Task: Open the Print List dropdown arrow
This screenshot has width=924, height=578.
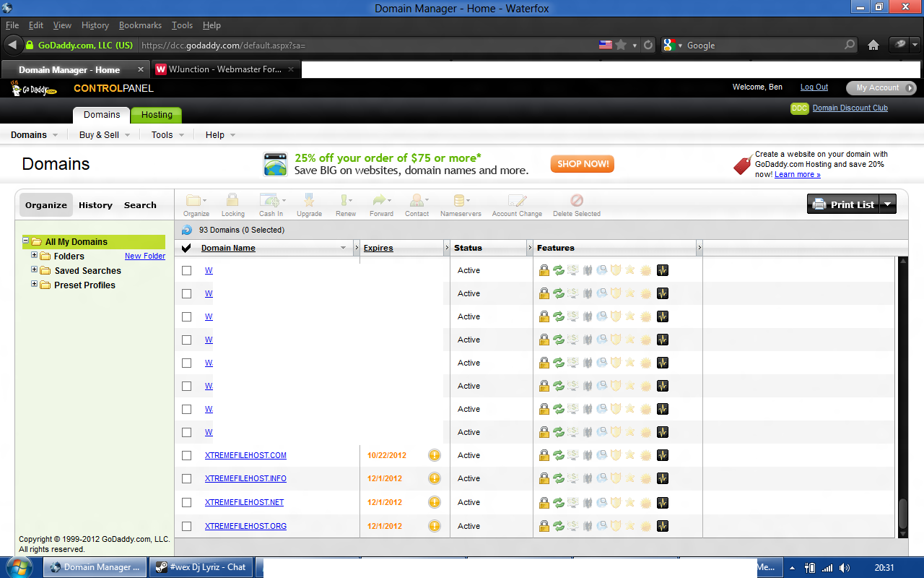Action: 889,204
